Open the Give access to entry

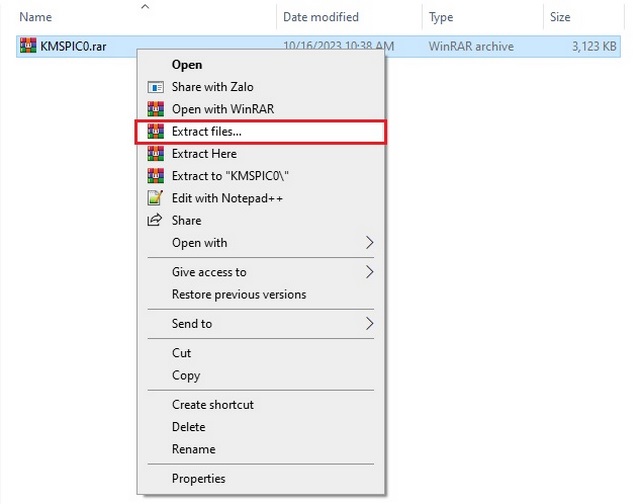[x=209, y=272]
